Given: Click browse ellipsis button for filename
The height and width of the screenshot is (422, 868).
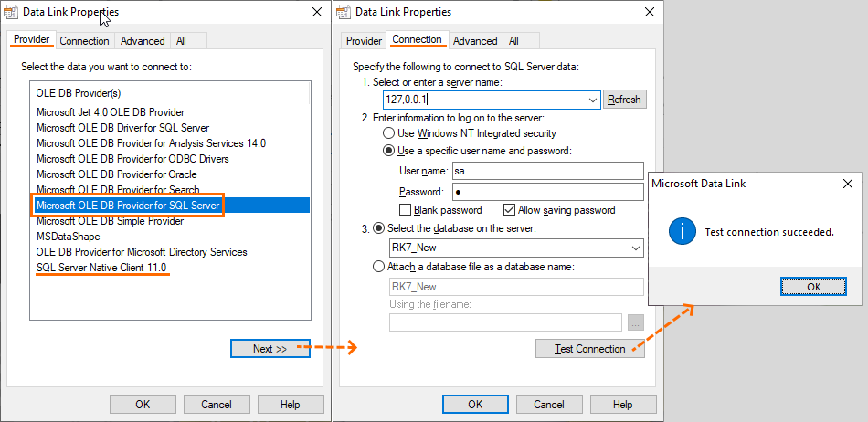Looking at the screenshot, I should coord(636,322).
